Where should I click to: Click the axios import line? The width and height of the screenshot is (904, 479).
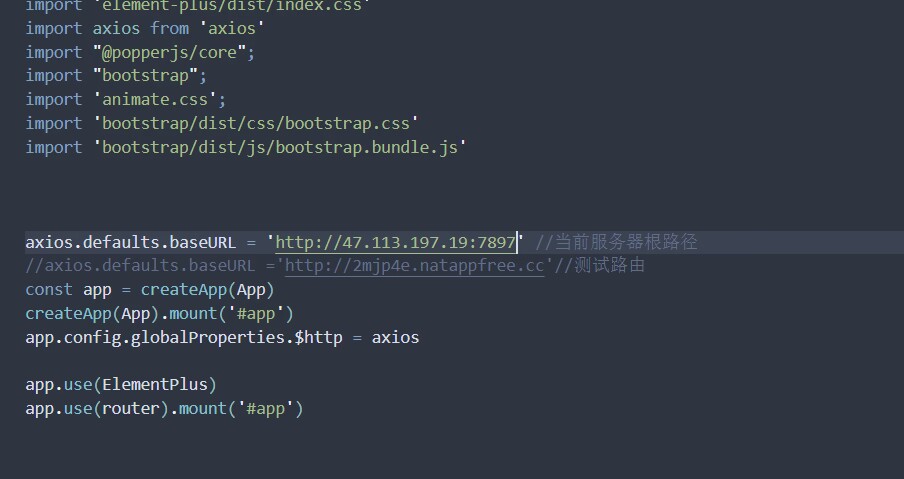[x=145, y=28]
